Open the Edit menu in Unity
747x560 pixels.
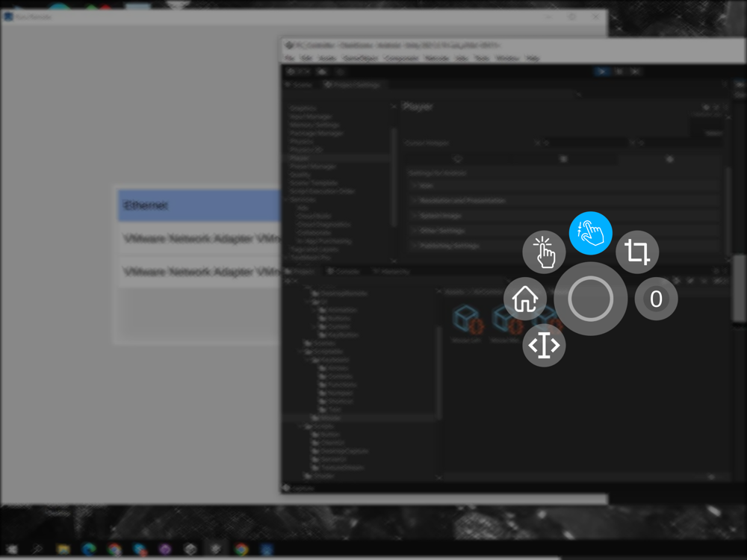click(x=306, y=58)
